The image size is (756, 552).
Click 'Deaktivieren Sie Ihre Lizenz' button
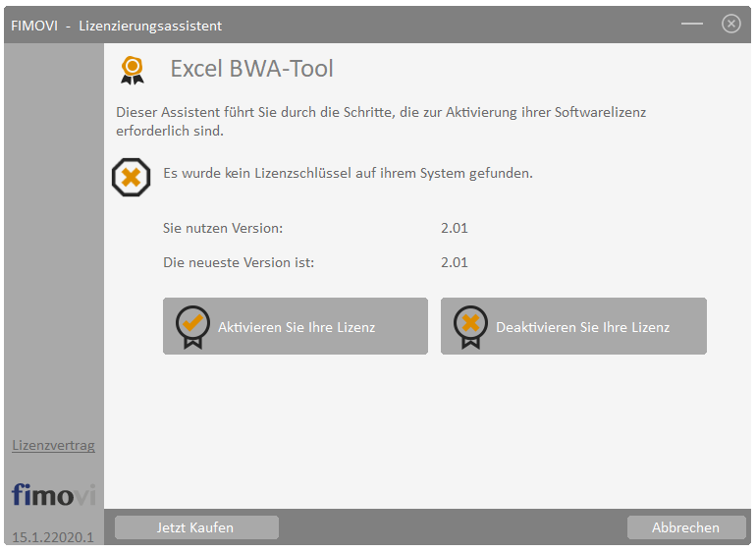573,326
